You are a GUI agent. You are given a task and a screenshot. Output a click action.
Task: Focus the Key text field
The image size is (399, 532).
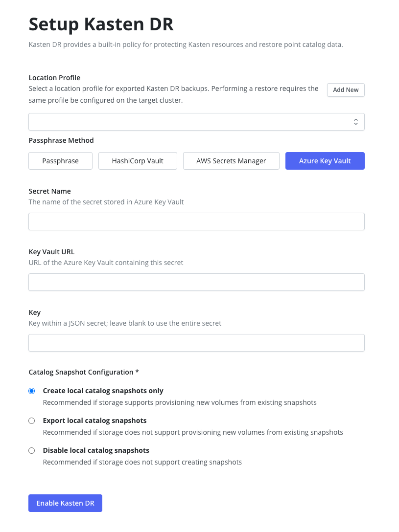pyautogui.click(x=196, y=343)
